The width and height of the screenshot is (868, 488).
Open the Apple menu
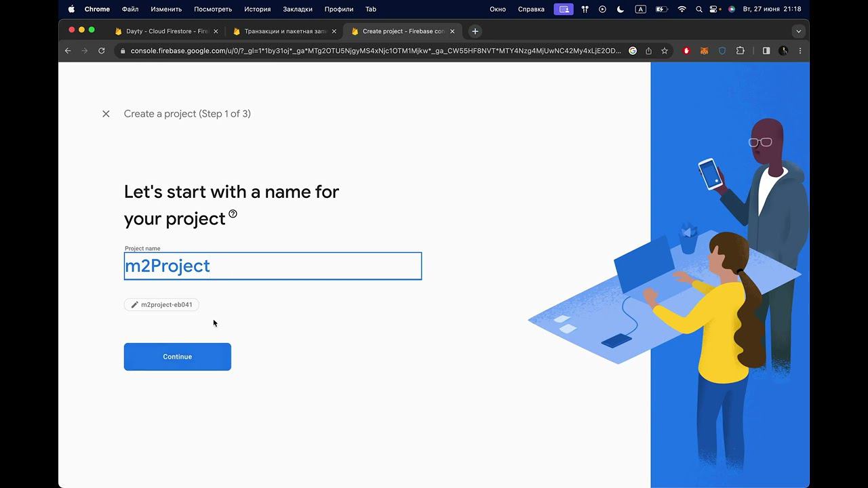click(x=71, y=9)
